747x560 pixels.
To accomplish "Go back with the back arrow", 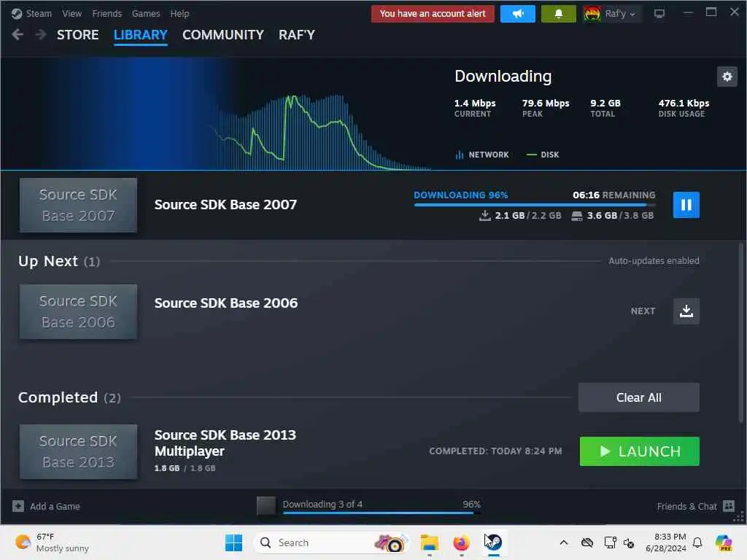I will (x=18, y=35).
